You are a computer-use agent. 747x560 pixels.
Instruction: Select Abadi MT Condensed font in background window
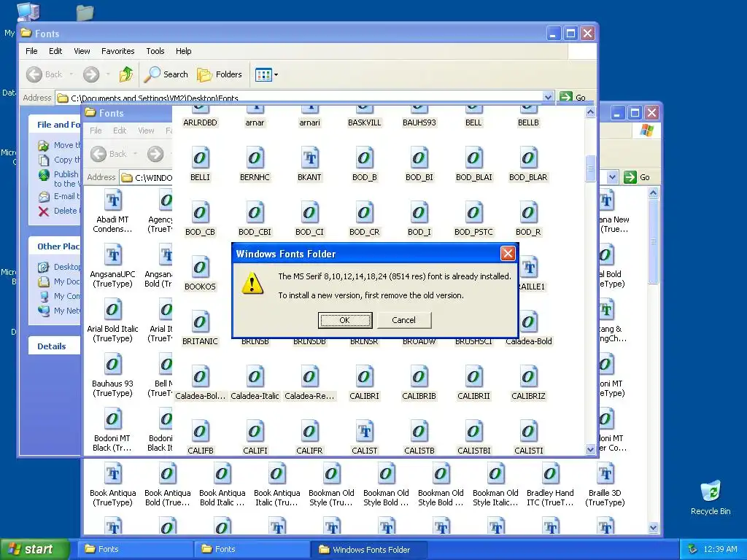[113, 211]
